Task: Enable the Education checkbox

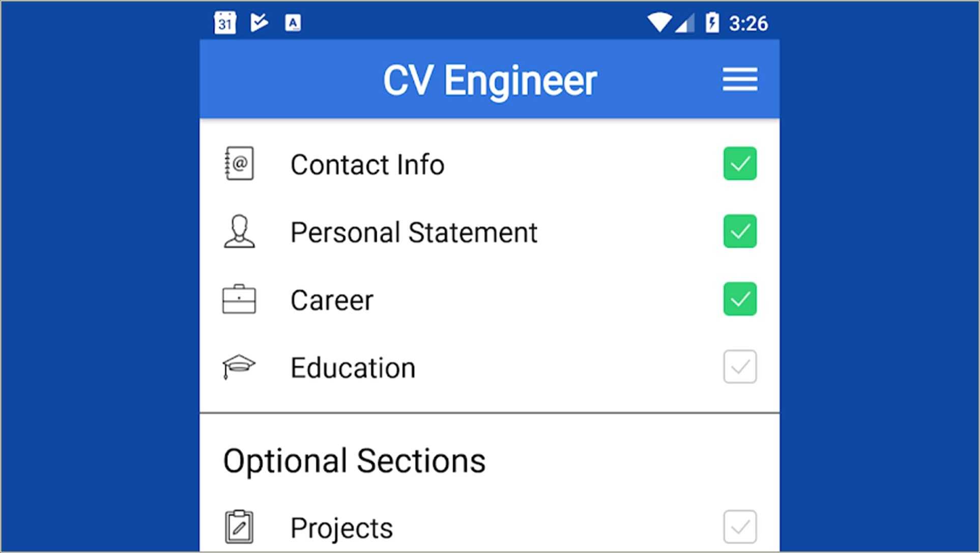Action: (x=740, y=367)
